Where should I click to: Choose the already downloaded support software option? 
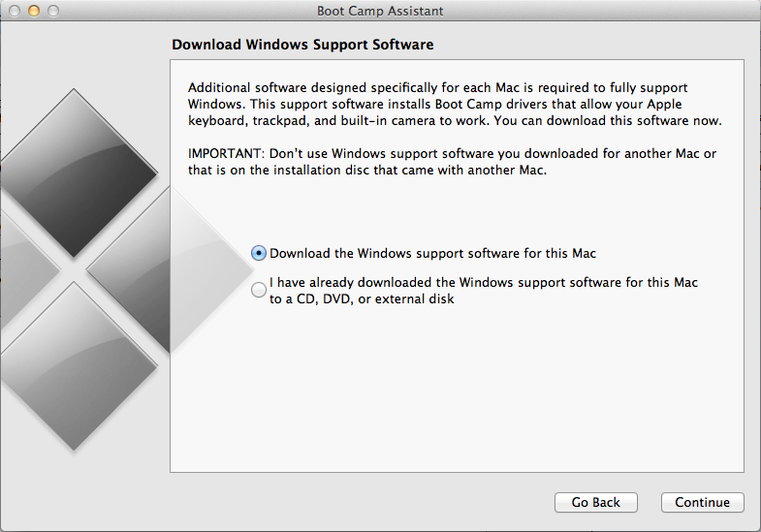coord(259,290)
